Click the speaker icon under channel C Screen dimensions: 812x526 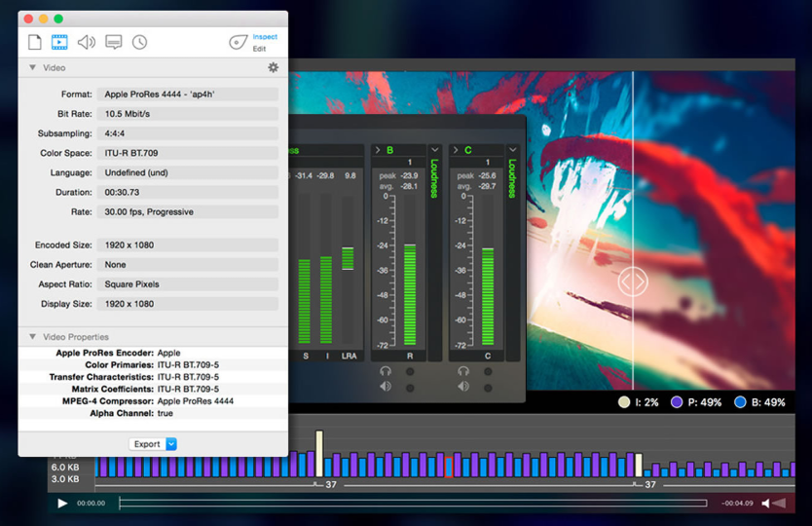[463, 387]
